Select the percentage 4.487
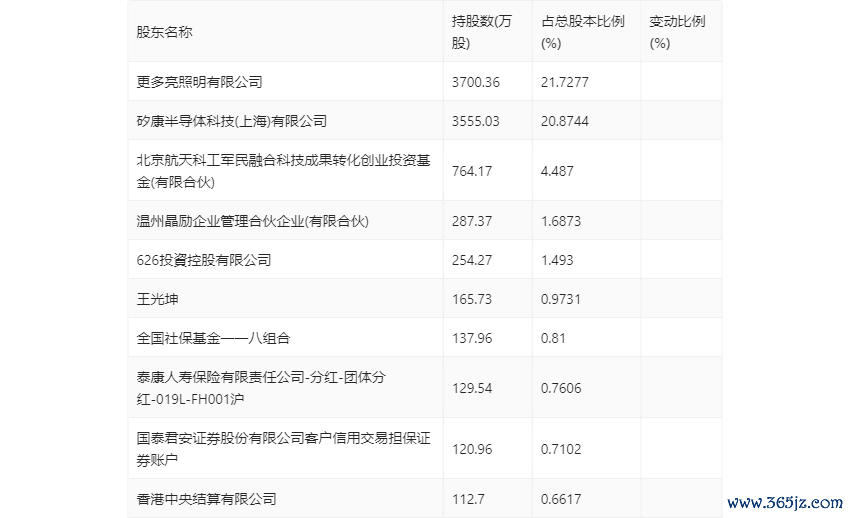The width and height of the screenshot is (850, 518). (557, 171)
